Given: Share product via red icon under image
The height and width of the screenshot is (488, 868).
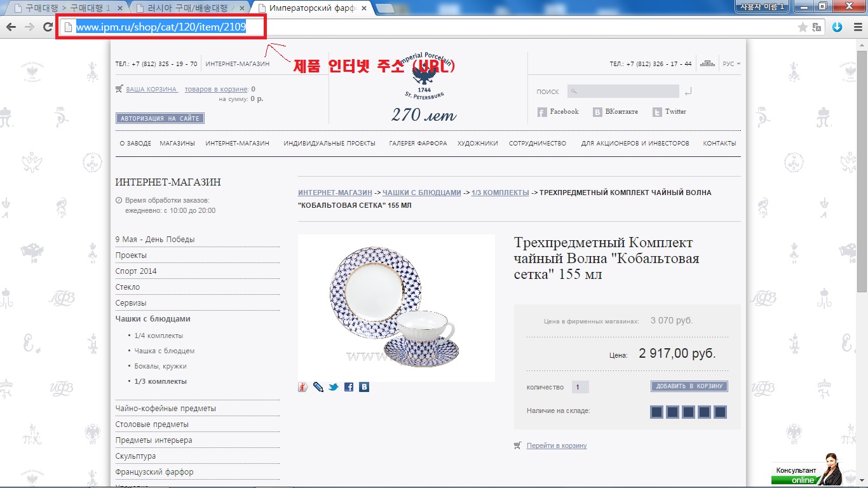Looking at the screenshot, I should click(x=303, y=387).
